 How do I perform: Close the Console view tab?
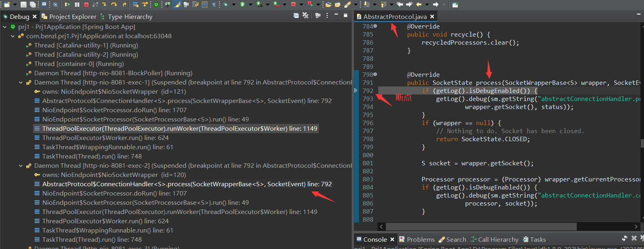[x=392, y=239]
